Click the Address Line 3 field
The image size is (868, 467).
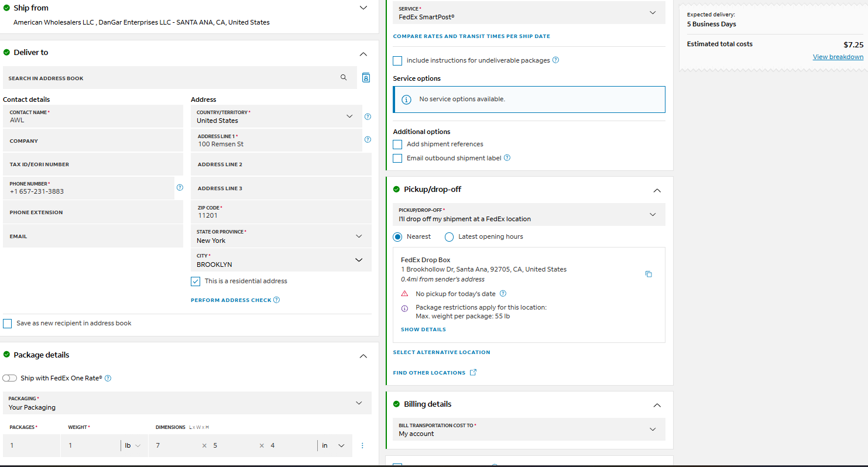281,188
